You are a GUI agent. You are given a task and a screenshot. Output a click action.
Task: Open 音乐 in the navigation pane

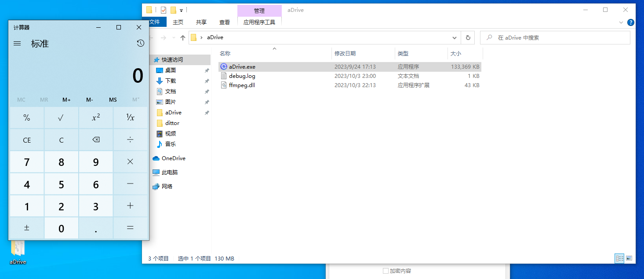(171, 144)
